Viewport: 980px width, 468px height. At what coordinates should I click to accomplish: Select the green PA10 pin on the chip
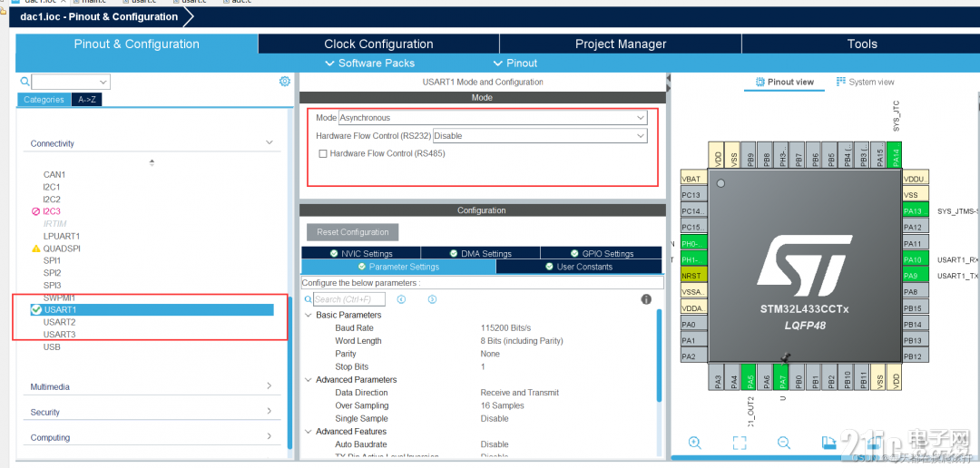pyautogui.click(x=916, y=259)
